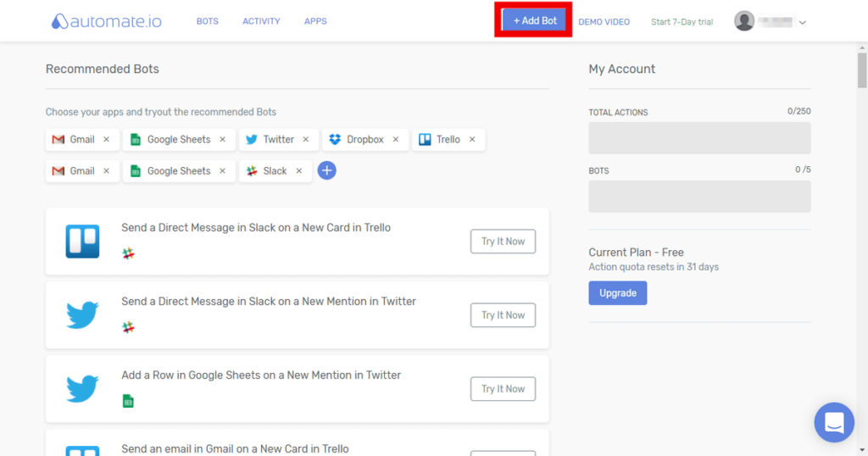This screenshot has width=868, height=456.
Task: Remove the first-row Google Sheets chip
Action: 223,140
